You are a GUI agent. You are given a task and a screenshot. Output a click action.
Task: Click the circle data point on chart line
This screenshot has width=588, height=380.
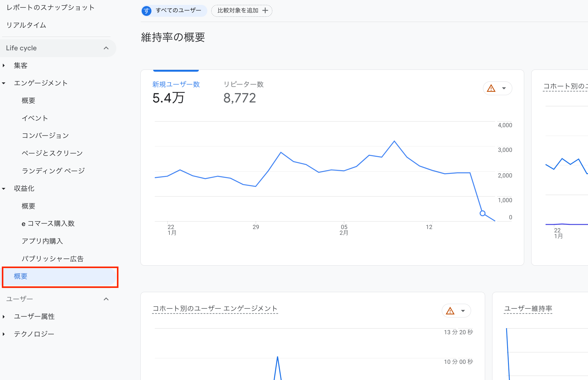click(x=482, y=213)
